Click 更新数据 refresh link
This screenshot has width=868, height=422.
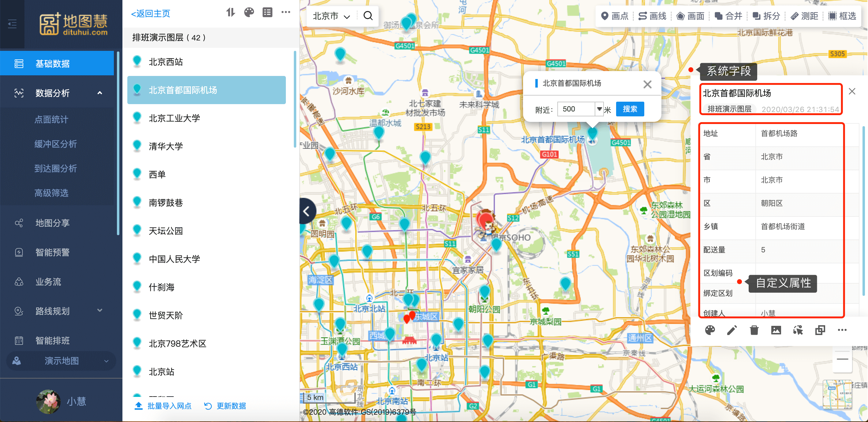[x=225, y=406]
